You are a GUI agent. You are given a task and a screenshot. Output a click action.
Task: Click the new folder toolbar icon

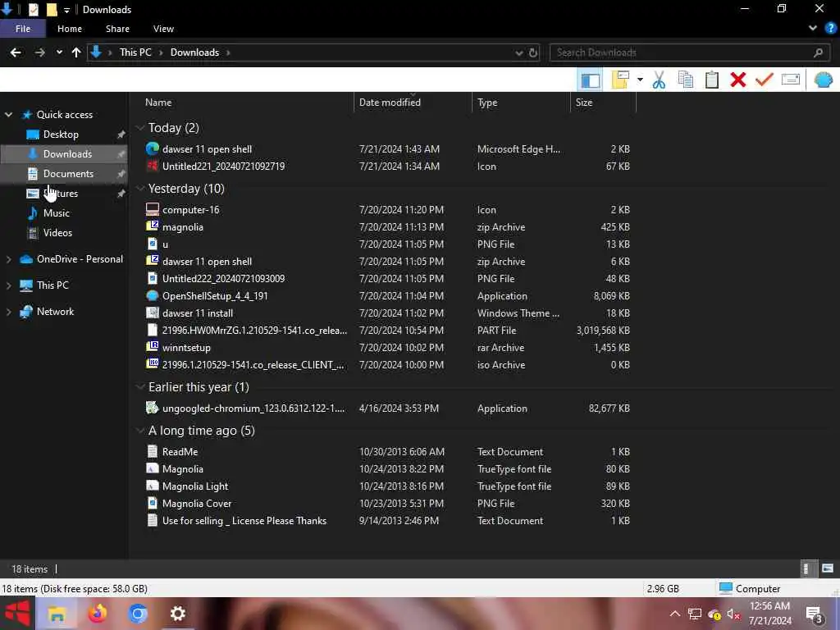(620, 80)
